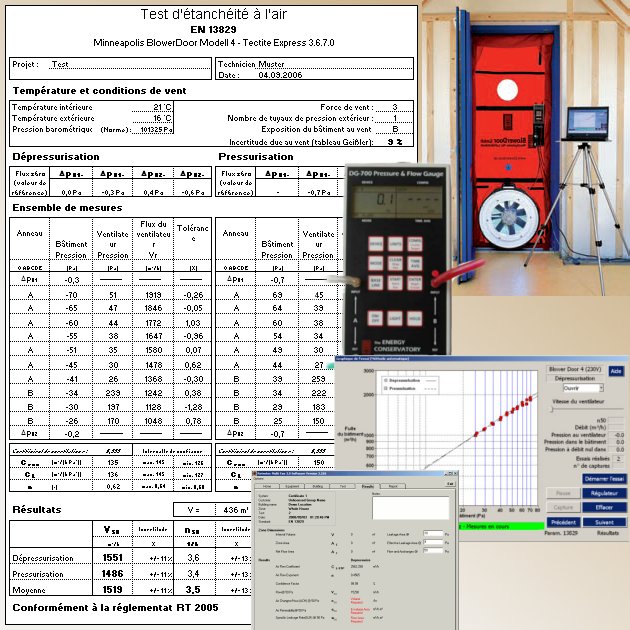The width and height of the screenshot is (630, 630).
Task: Click the date value '04.09.2006'
Action: pos(280,75)
